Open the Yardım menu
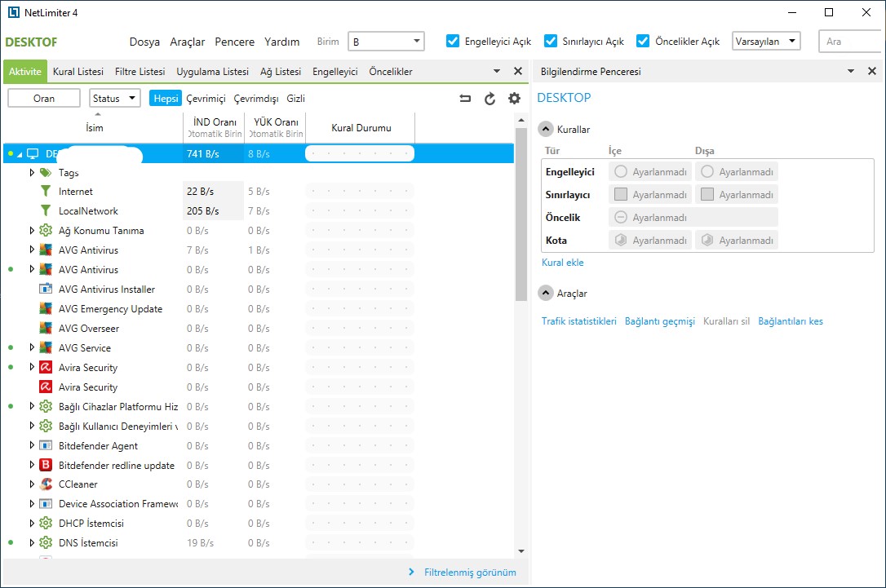The width and height of the screenshot is (886, 588). pos(282,42)
